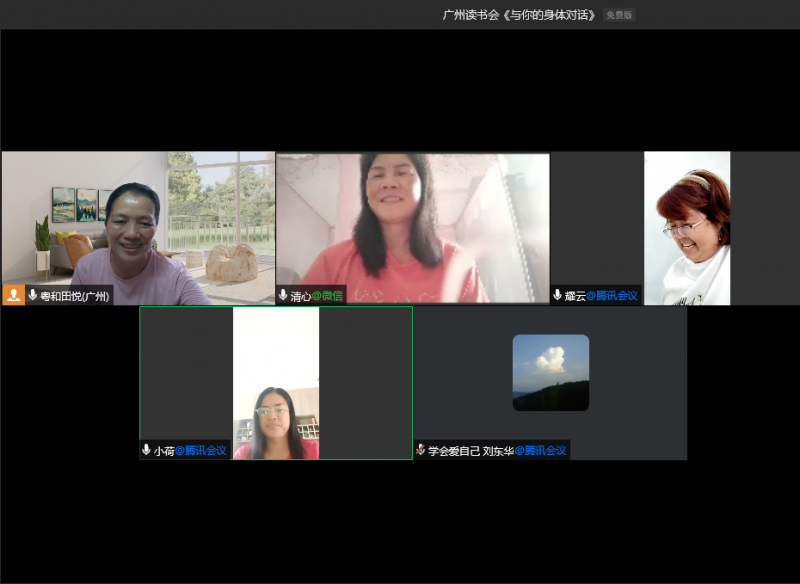Click the microphone icon beside 粤和田悦(广州)
Image resolution: width=800 pixels, height=584 pixels.
pyautogui.click(x=33, y=296)
